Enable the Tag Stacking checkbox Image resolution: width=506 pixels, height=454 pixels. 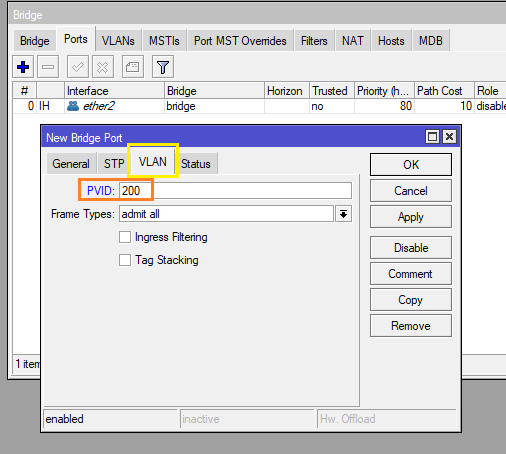(x=125, y=260)
